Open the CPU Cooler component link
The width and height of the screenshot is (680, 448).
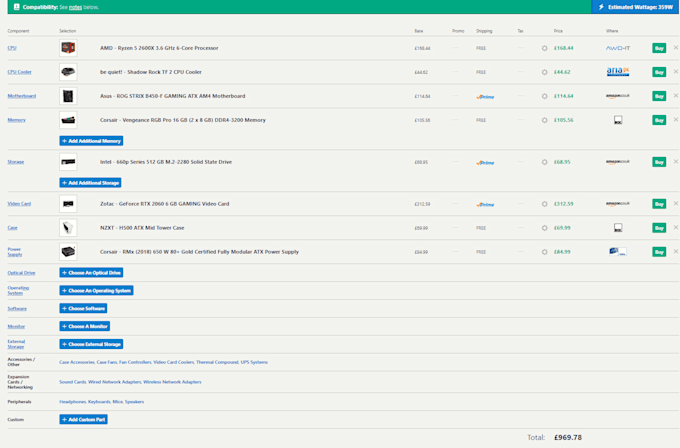tap(20, 72)
